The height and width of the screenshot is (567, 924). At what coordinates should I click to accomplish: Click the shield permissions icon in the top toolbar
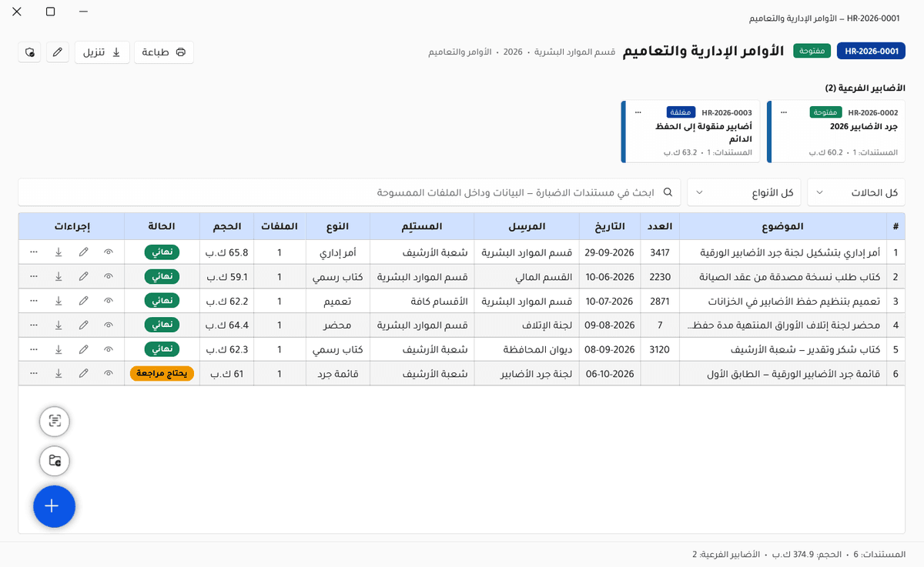(x=29, y=52)
